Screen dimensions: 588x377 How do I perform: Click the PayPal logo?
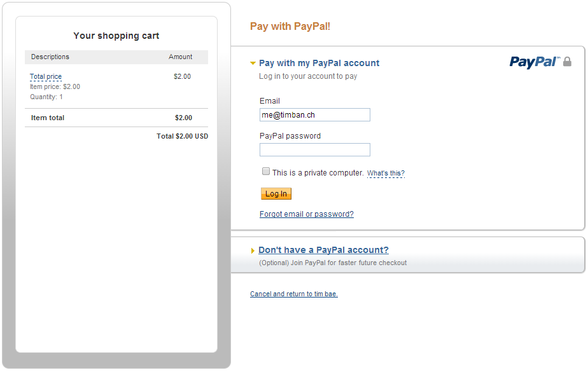click(534, 62)
